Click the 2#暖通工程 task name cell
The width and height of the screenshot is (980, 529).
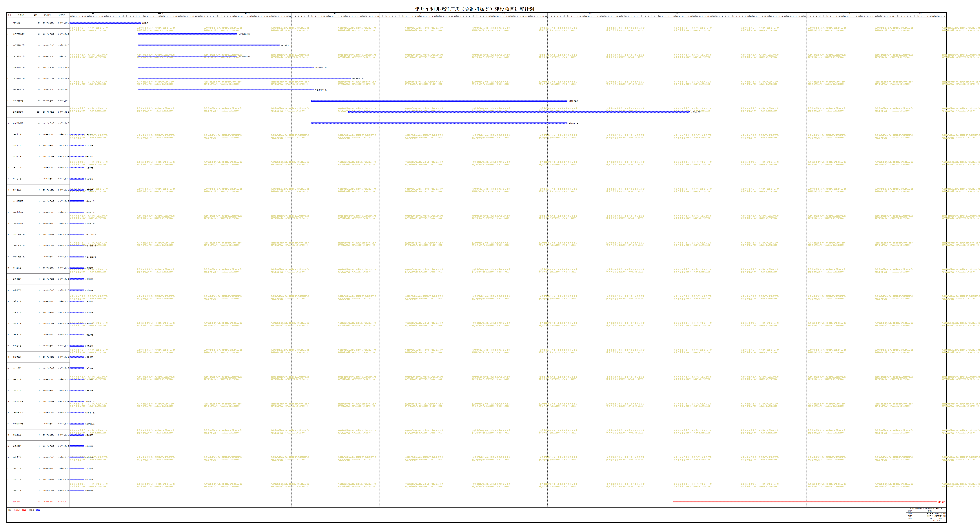click(x=21, y=446)
